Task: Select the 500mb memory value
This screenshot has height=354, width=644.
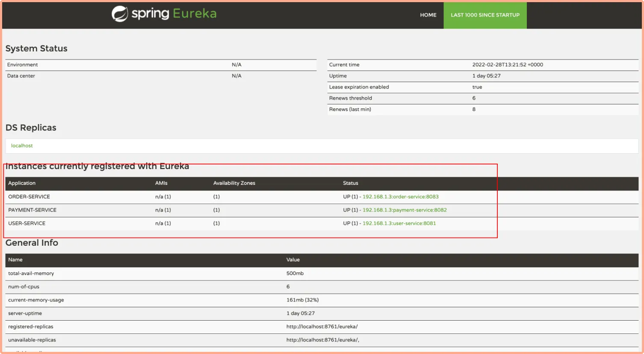Action: pyautogui.click(x=295, y=273)
